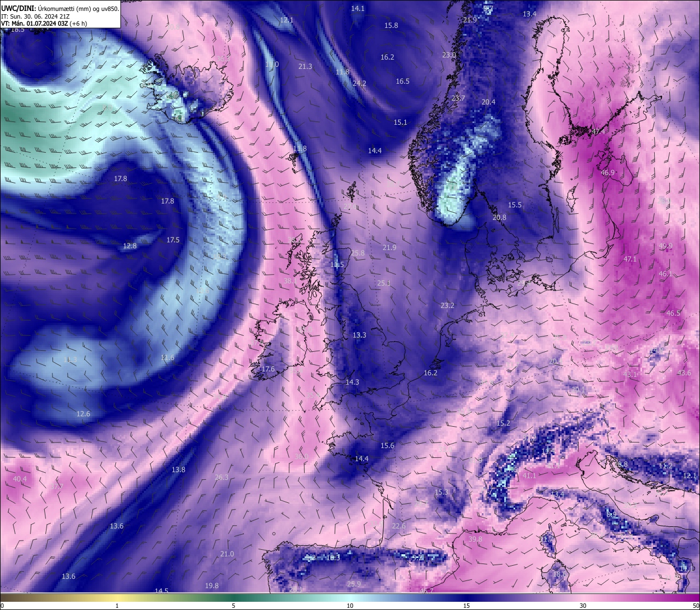Viewport: 700px width, 610px height.
Task: Click the '24.2' value on the map
Action: [x=359, y=83]
